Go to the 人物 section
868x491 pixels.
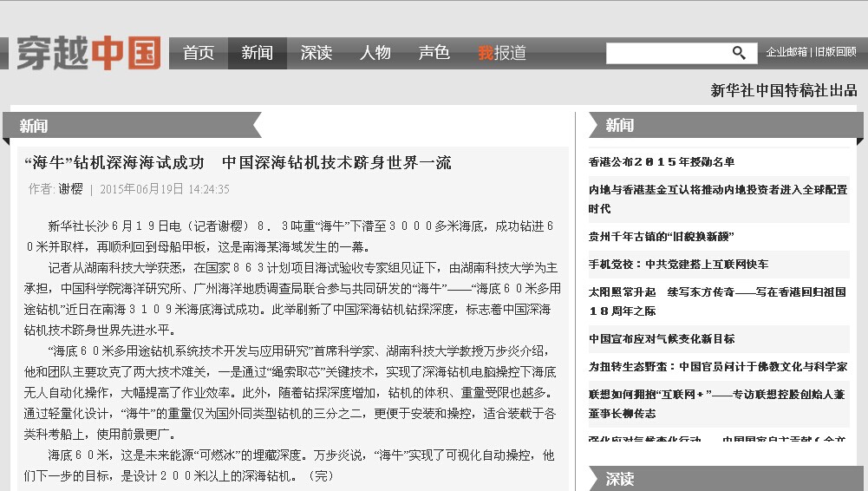375,53
